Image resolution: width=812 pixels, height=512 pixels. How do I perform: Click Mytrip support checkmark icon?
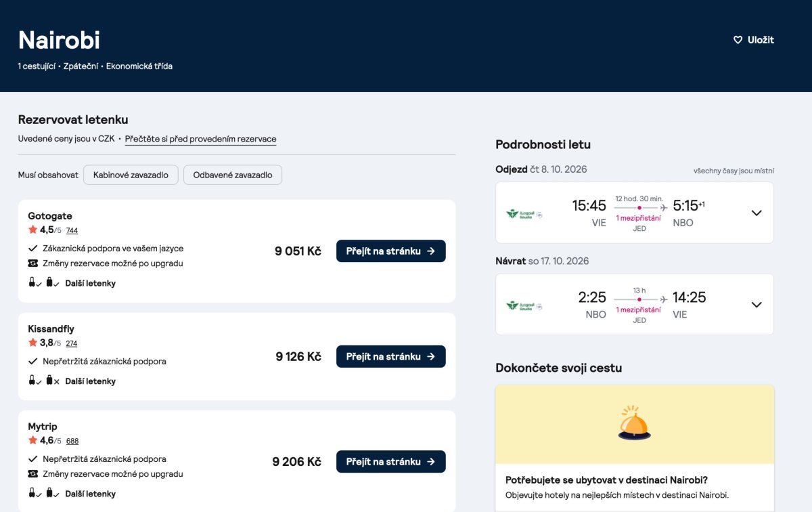(32, 459)
